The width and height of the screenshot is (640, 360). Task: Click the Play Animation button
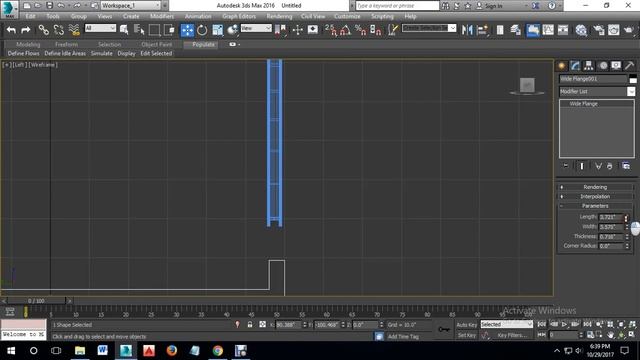click(x=564, y=324)
